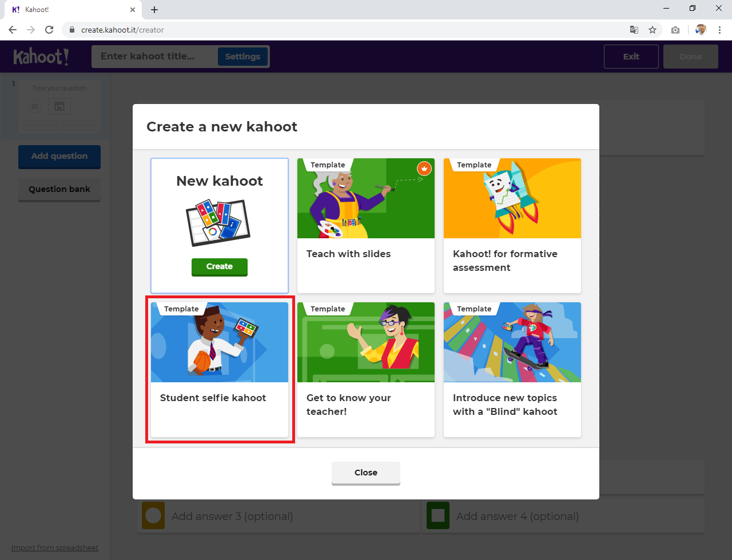Click the camera extension icon

point(675,30)
